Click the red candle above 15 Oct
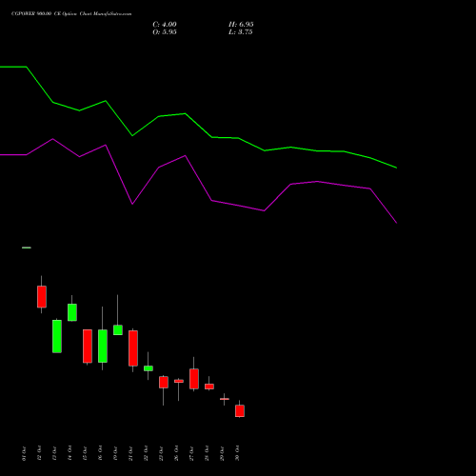Image resolution: width=476 pixels, height=476 pixels. 88,346
